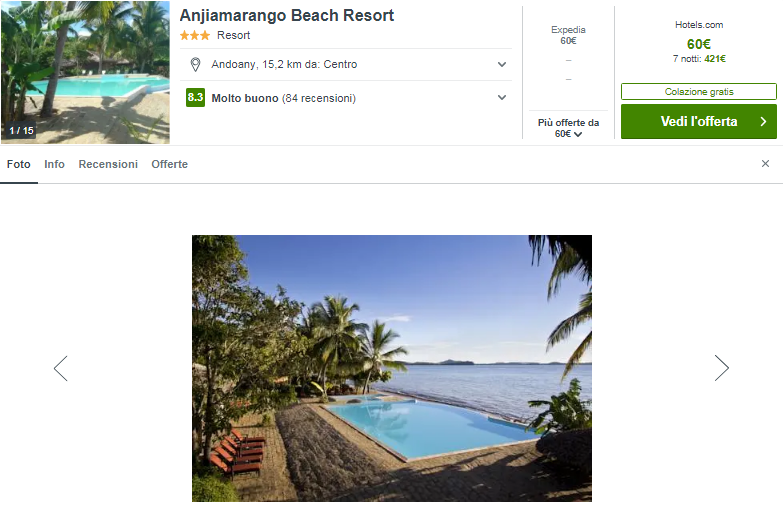Show the Recensioni tab
Screen dimensions: 783x526
coord(108,164)
